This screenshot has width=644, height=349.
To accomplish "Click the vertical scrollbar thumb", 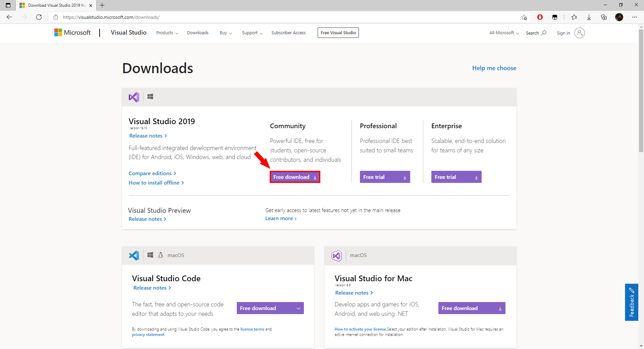I will (x=641, y=91).
